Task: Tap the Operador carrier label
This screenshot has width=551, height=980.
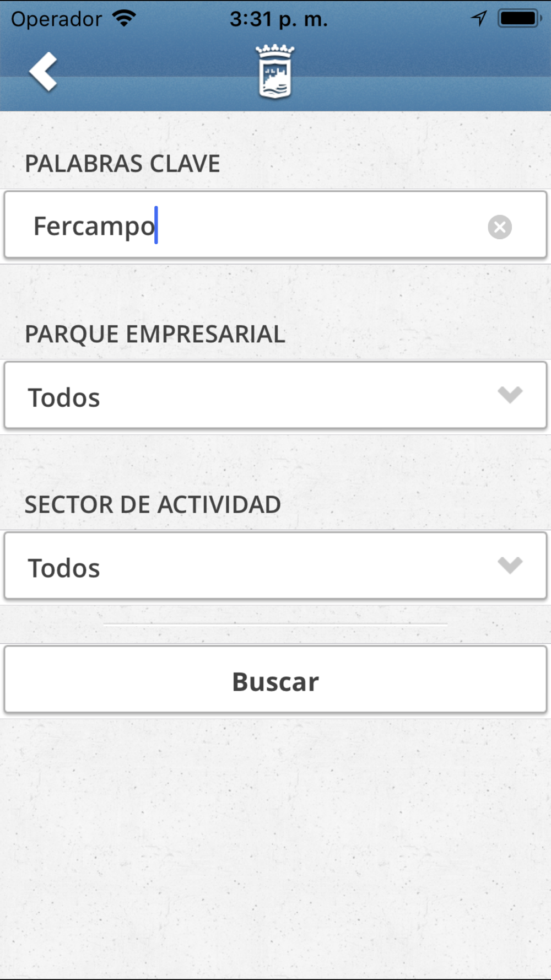Action: pyautogui.click(x=56, y=19)
